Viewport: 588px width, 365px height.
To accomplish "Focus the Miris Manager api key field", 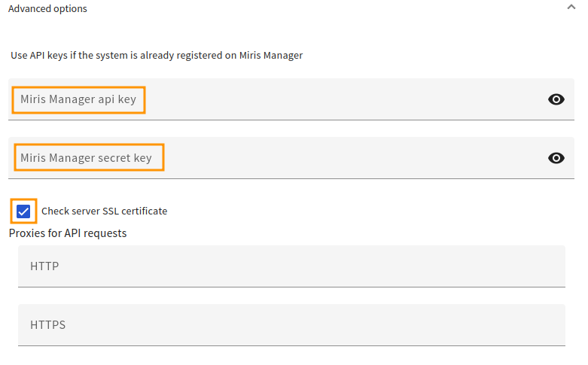I will tap(291, 99).
